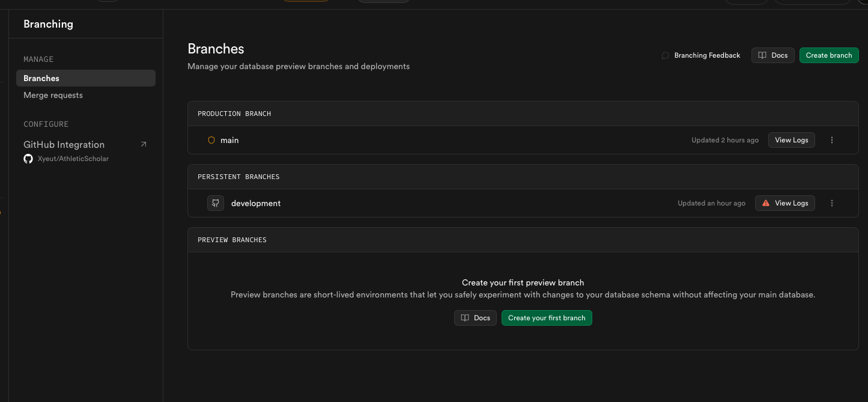Select the development branch name
868x402 pixels.
256,203
